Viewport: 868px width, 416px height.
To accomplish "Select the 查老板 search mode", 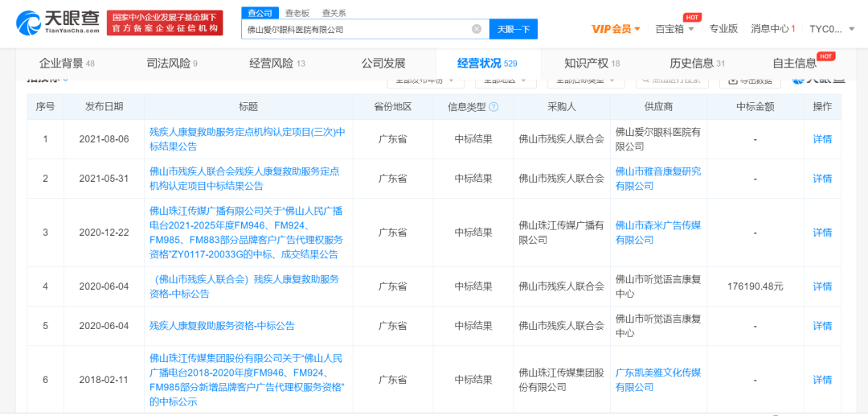I will (x=297, y=13).
